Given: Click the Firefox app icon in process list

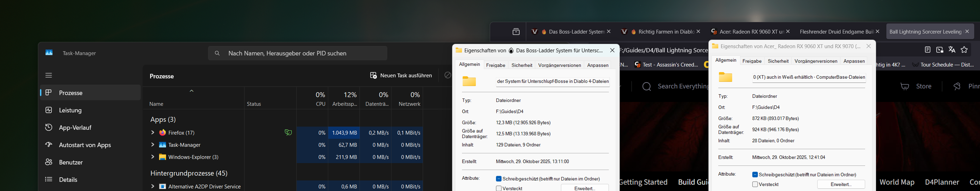Looking at the screenshot, I should (163, 132).
